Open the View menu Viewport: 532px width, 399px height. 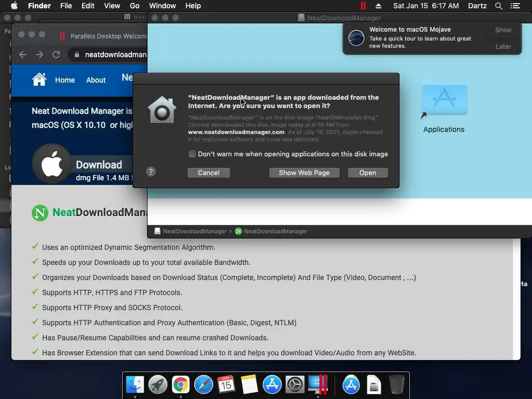[x=112, y=6]
